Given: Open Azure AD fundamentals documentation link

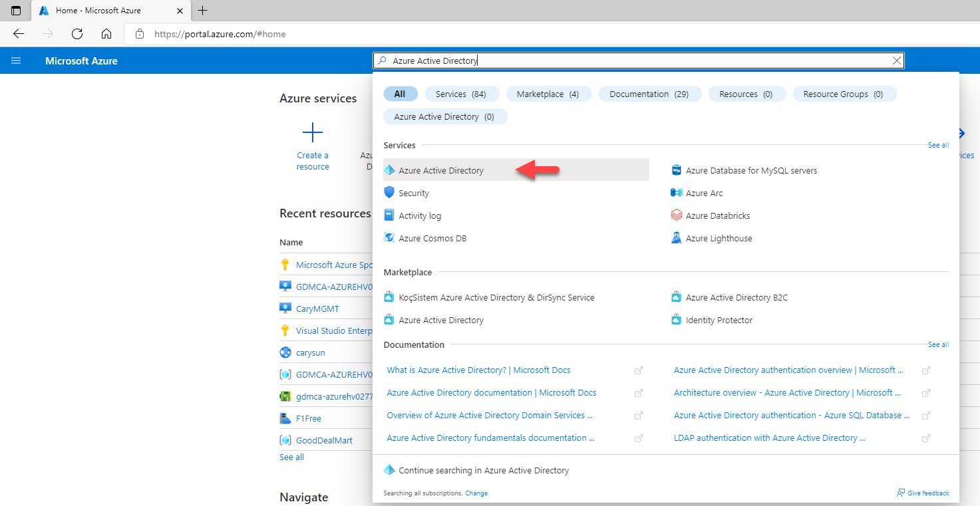Looking at the screenshot, I should coord(490,438).
